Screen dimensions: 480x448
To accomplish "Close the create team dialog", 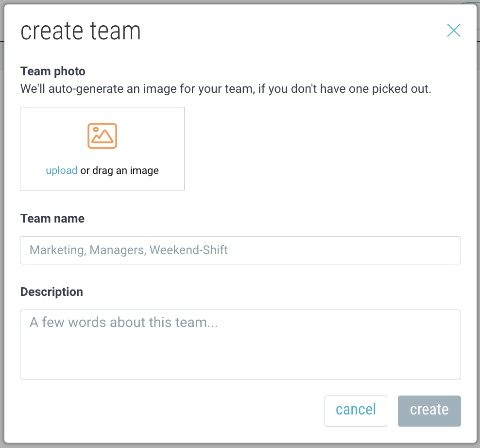I will [x=454, y=30].
